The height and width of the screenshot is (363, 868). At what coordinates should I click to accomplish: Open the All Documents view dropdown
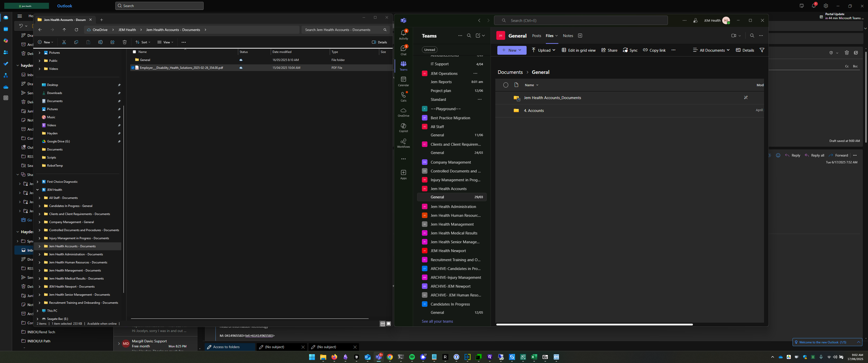coord(711,50)
